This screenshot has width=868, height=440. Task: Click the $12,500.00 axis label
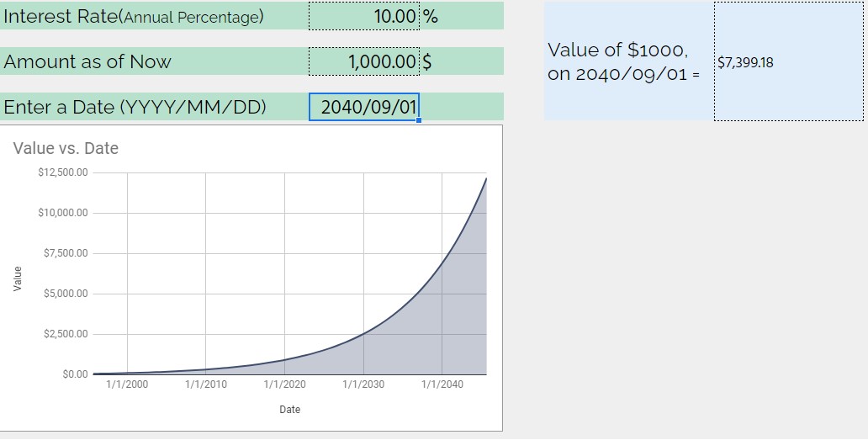(x=63, y=172)
